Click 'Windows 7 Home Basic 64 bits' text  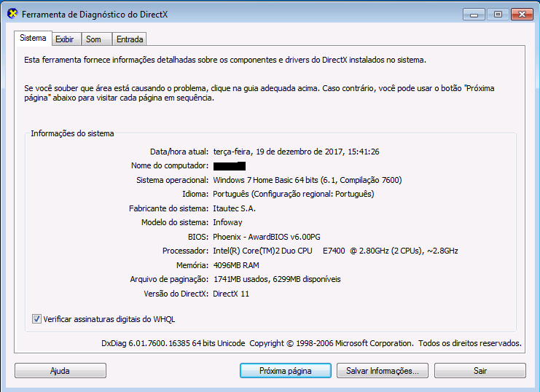click(265, 180)
